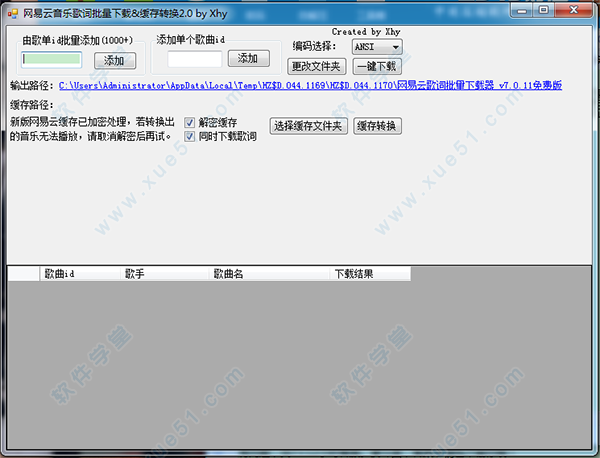Image resolution: width=600 pixels, height=458 pixels.
Task: Focus the playlist id input field
Action: [51, 60]
